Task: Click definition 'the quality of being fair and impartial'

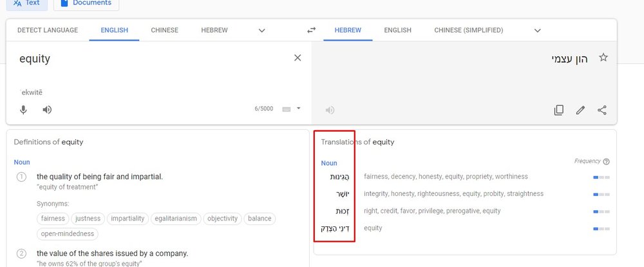Action: tap(100, 177)
